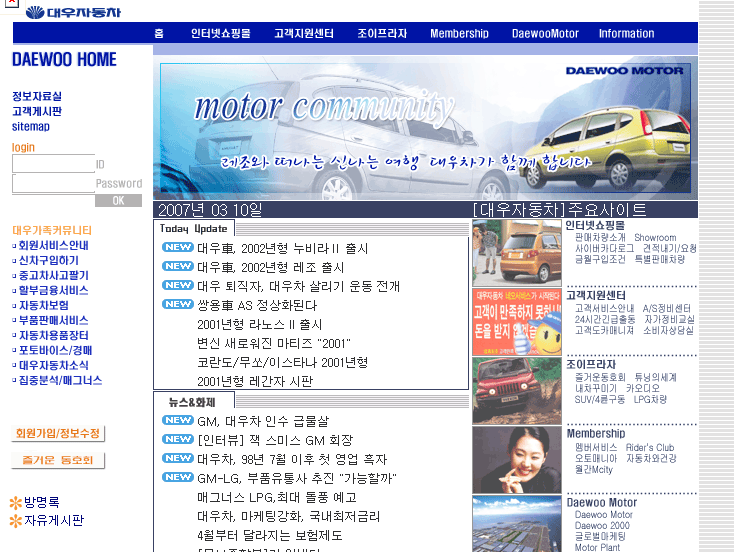Open Daewoo 2000 link under Daewoo Motor
The height and width of the screenshot is (552, 734).
(602, 525)
